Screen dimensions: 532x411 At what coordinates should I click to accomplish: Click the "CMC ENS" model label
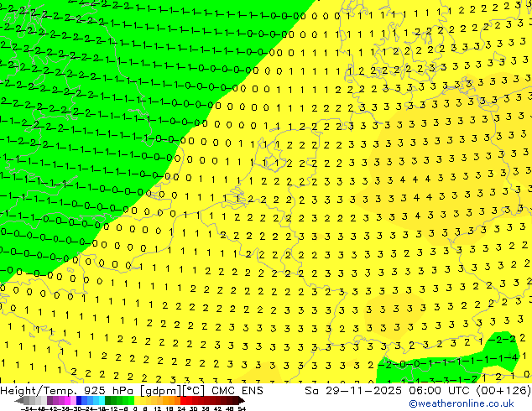237,390
